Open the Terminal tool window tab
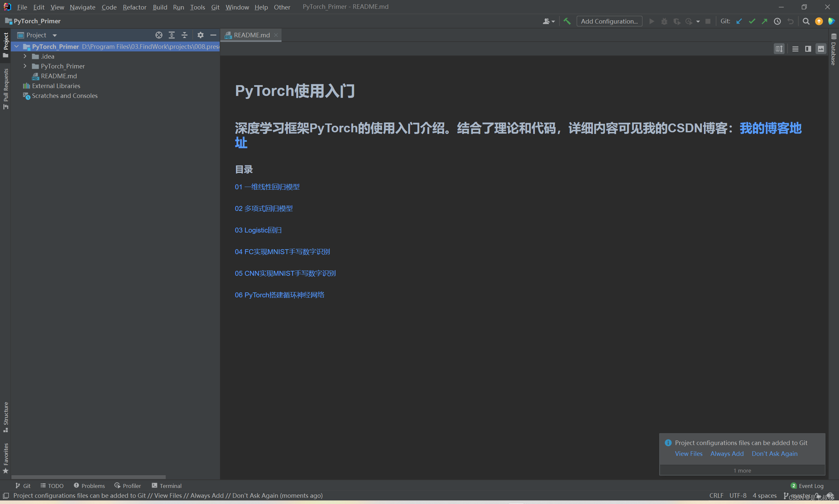Screen dimensions: 839x504 coord(166,486)
